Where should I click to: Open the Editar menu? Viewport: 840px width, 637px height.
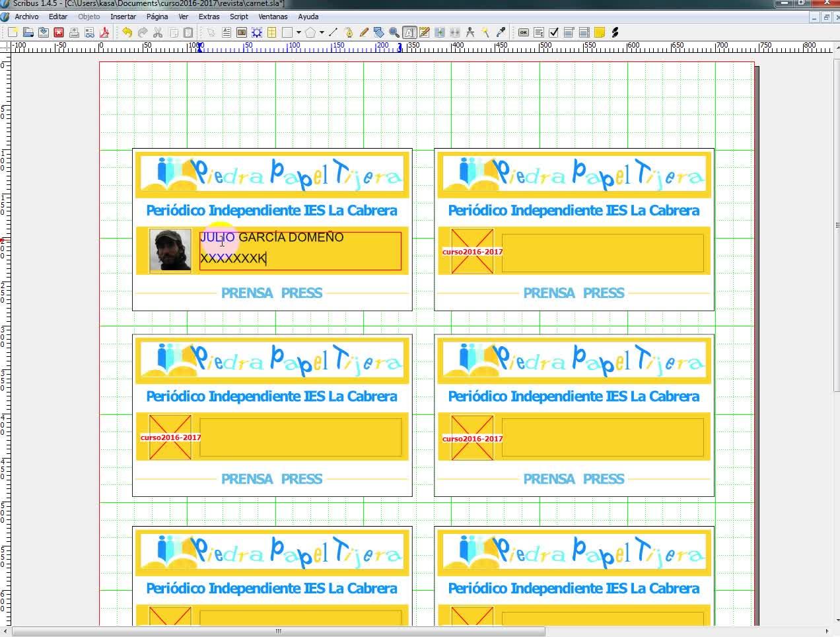[58, 17]
